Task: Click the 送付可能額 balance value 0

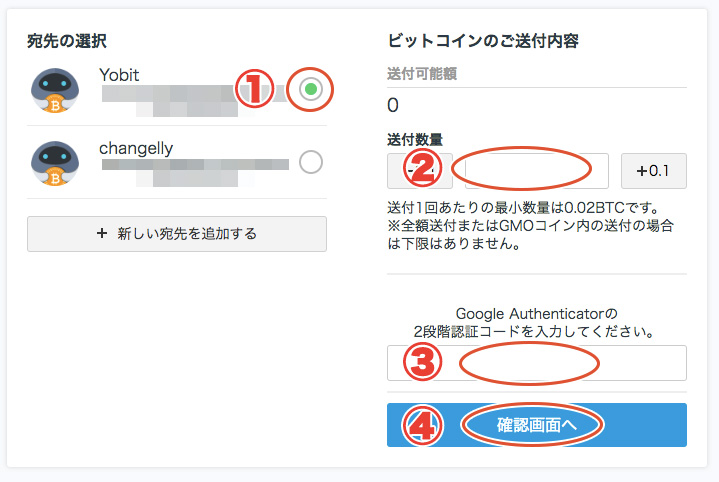Action: click(393, 105)
